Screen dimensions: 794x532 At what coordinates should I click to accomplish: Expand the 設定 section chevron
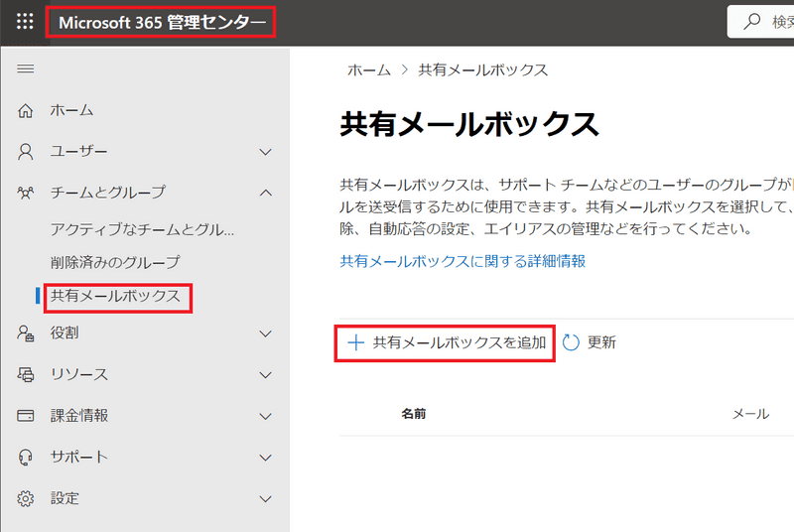tap(265, 498)
